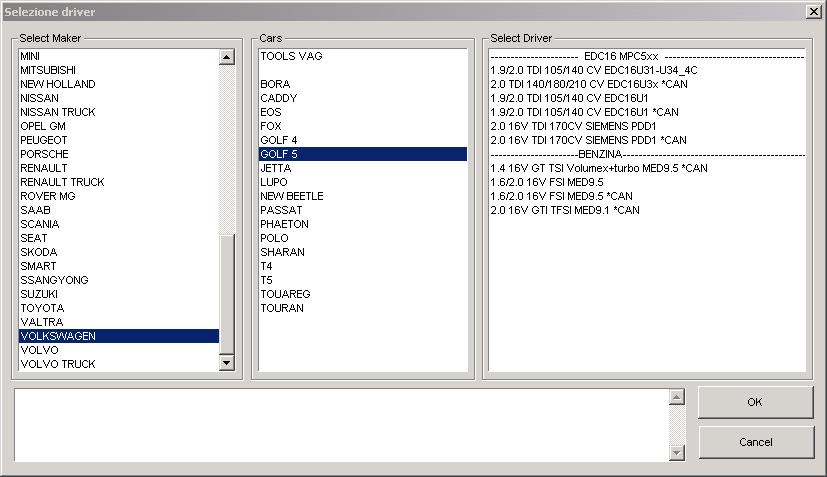Select VALTRA maker
Viewport: 827px width, 477px height.
point(119,322)
